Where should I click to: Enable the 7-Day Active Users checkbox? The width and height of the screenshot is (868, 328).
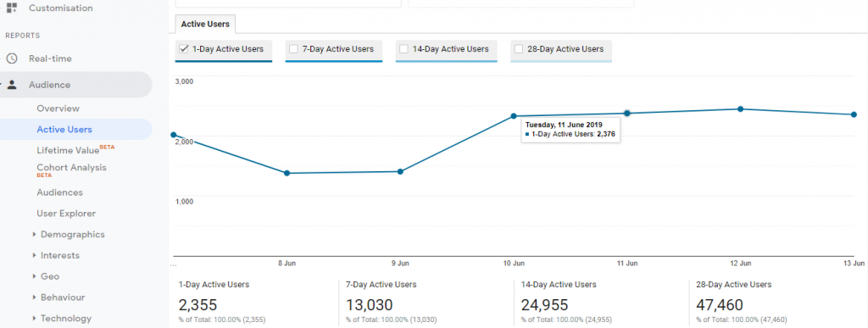pos(294,48)
